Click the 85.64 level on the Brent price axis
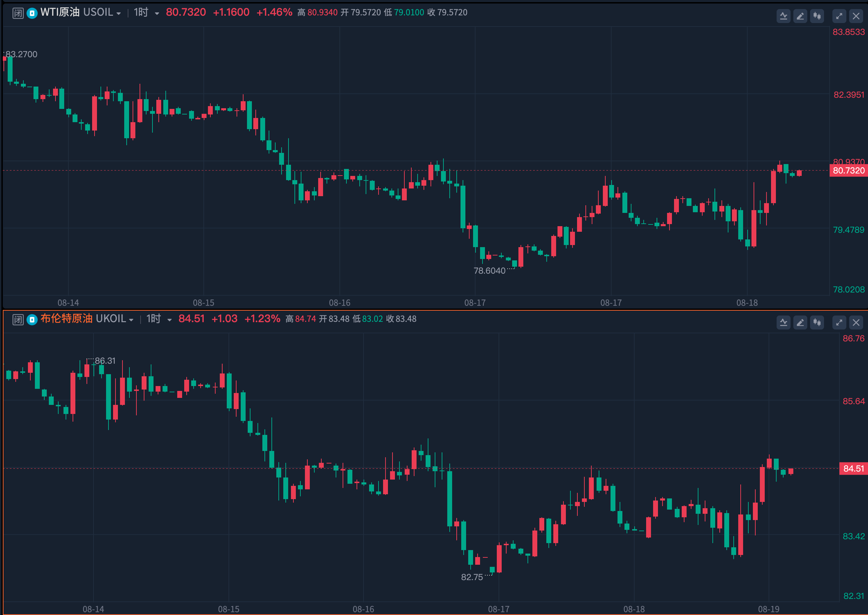 [x=853, y=401]
